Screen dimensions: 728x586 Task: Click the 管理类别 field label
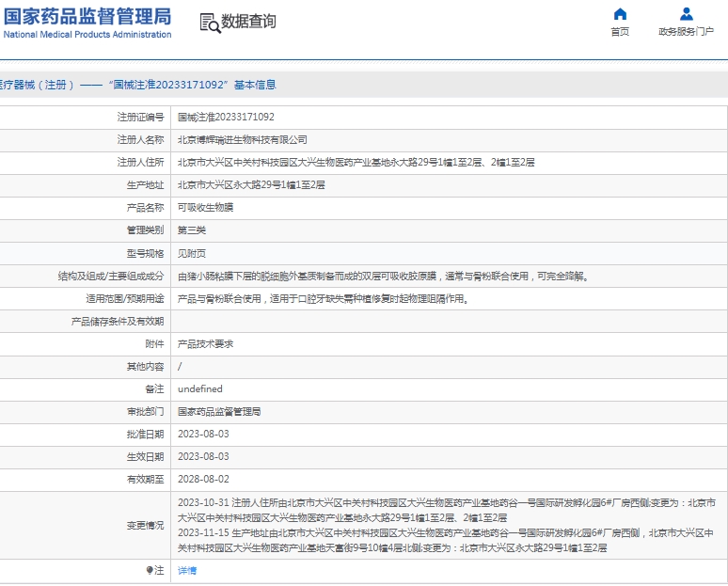click(x=146, y=230)
